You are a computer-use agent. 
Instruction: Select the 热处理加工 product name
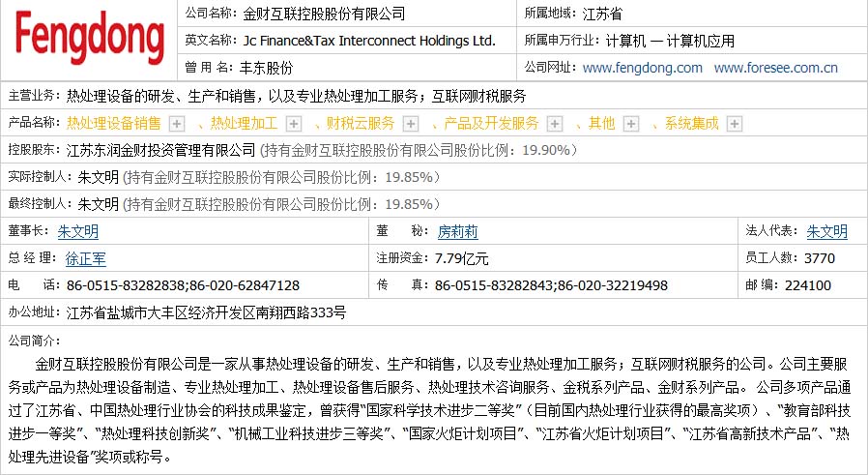(244, 124)
